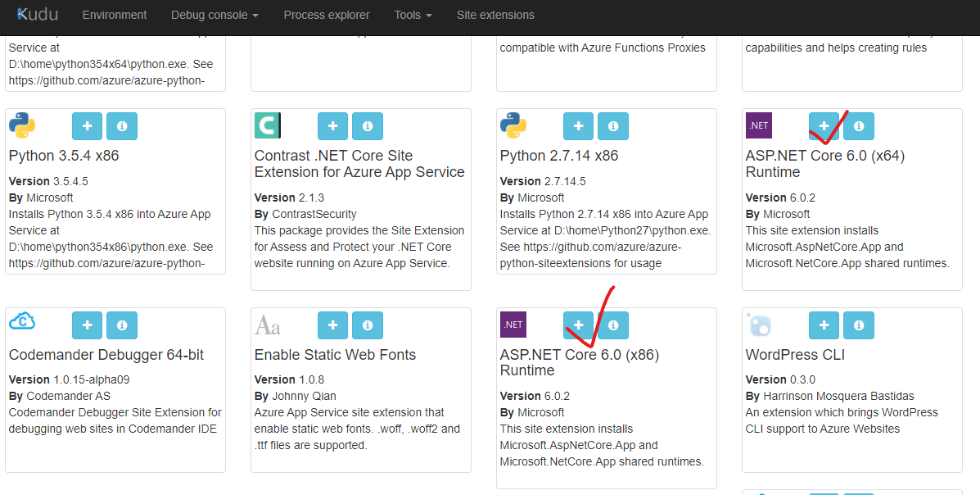Install Python 3.5.4 x86 with plus button
980x495 pixels.
88,125
